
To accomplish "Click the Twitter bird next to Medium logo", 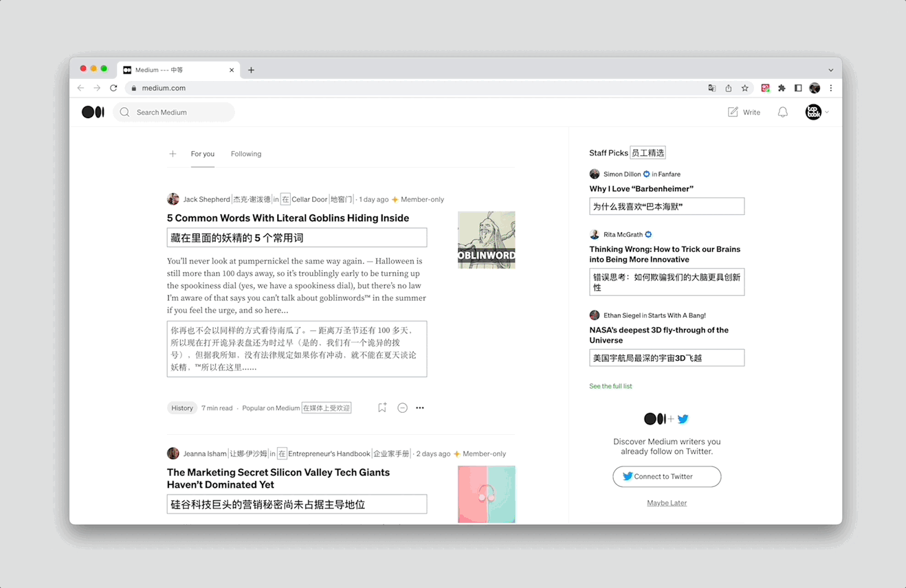I will (683, 418).
